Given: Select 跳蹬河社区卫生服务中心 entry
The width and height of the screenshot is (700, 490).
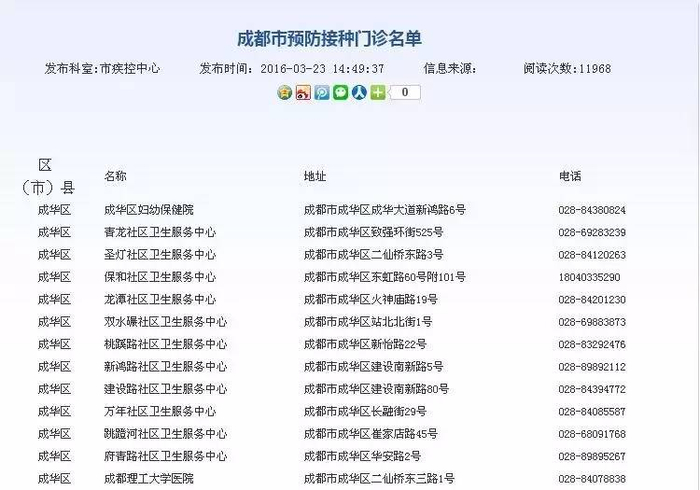Looking at the screenshot, I should click(166, 433).
